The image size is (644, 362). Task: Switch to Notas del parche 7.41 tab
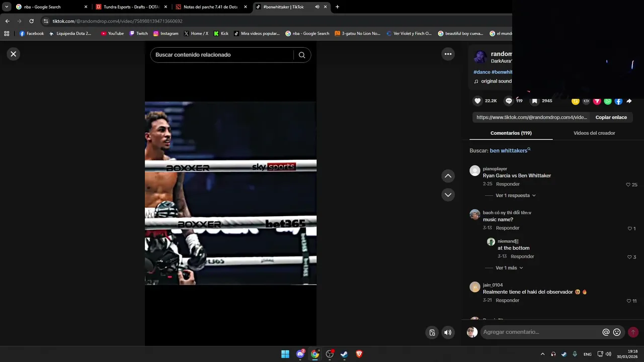(211, 7)
